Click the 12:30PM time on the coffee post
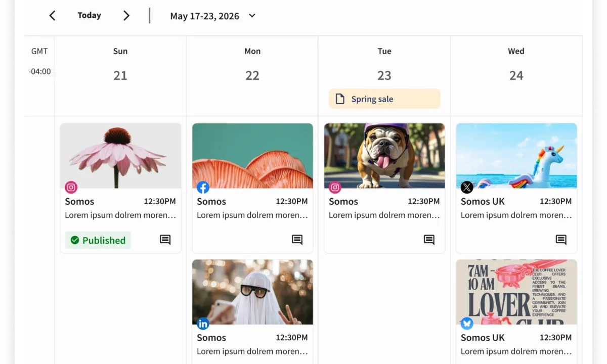 [x=556, y=338]
